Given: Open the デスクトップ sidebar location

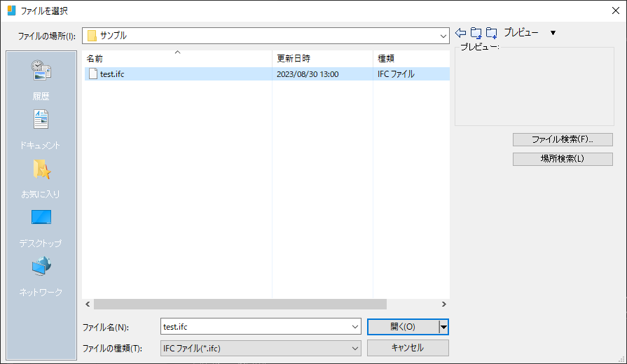Looking at the screenshot, I should (x=41, y=227).
